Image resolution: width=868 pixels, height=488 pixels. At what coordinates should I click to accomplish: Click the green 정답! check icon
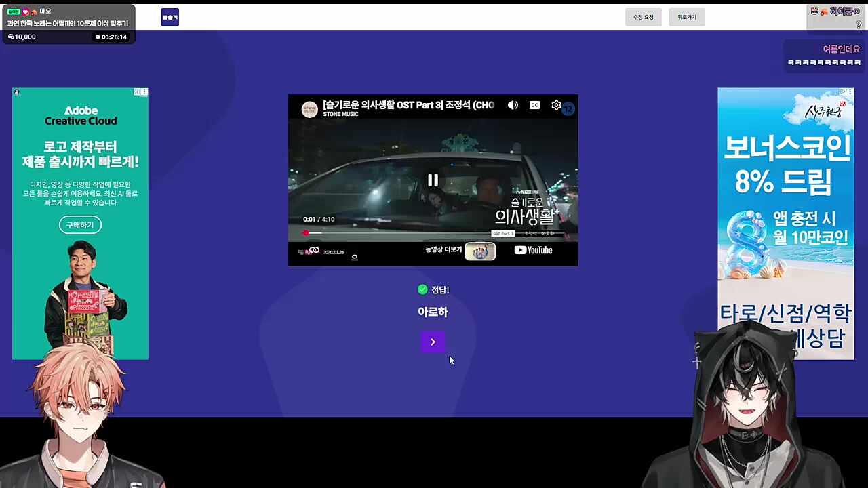pyautogui.click(x=422, y=289)
